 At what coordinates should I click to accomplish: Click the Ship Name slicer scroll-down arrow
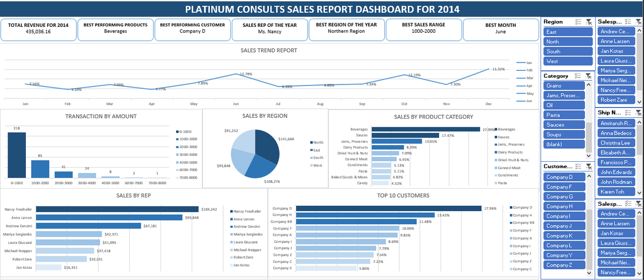pyautogui.click(x=639, y=192)
